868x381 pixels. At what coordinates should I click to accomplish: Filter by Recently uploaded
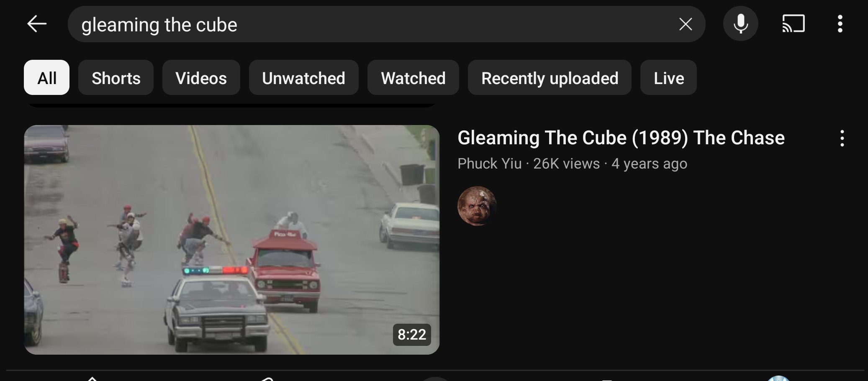click(x=550, y=77)
